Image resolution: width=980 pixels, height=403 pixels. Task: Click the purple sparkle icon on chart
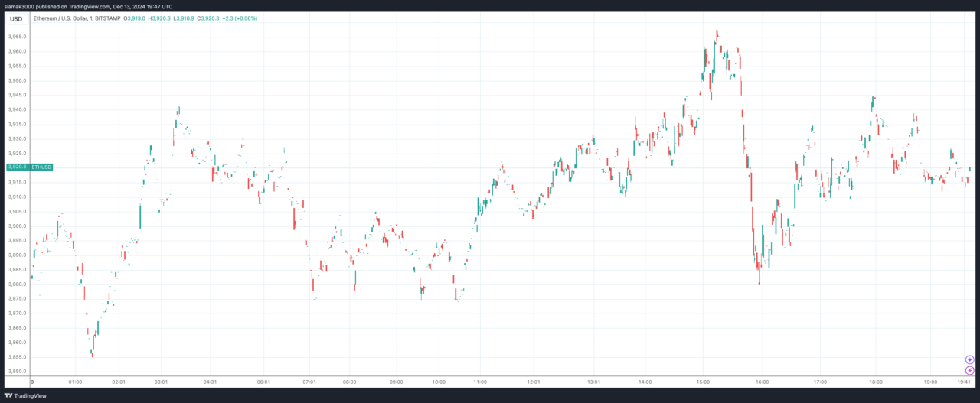[x=969, y=359]
